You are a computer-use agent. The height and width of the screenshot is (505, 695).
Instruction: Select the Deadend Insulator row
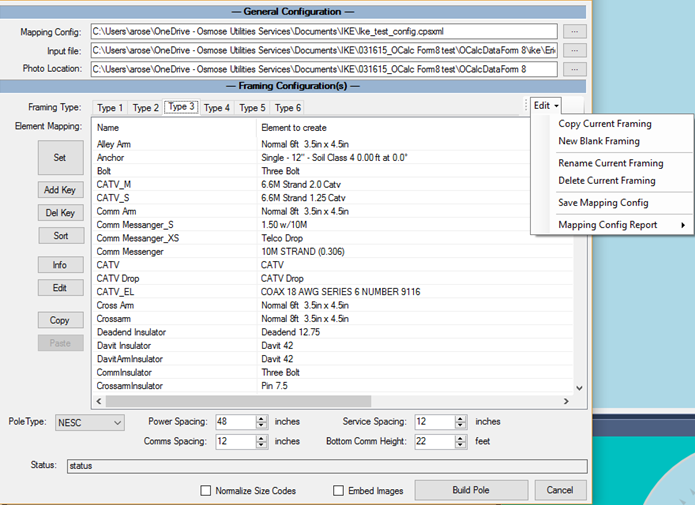pos(332,332)
